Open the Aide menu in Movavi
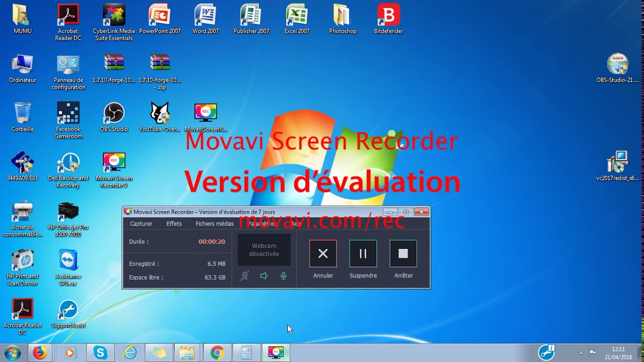This screenshot has width=644, height=362. click(x=296, y=224)
